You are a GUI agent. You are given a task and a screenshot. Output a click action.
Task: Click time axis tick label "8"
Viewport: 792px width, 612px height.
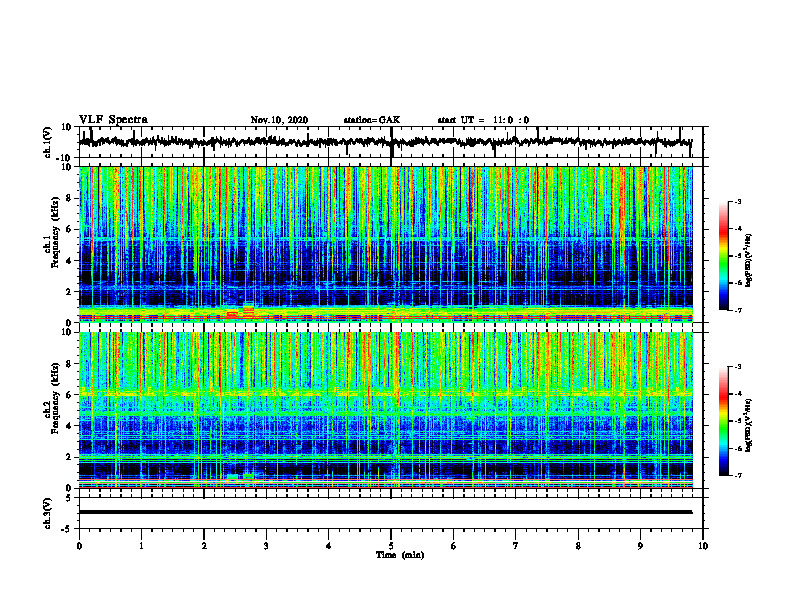point(578,546)
